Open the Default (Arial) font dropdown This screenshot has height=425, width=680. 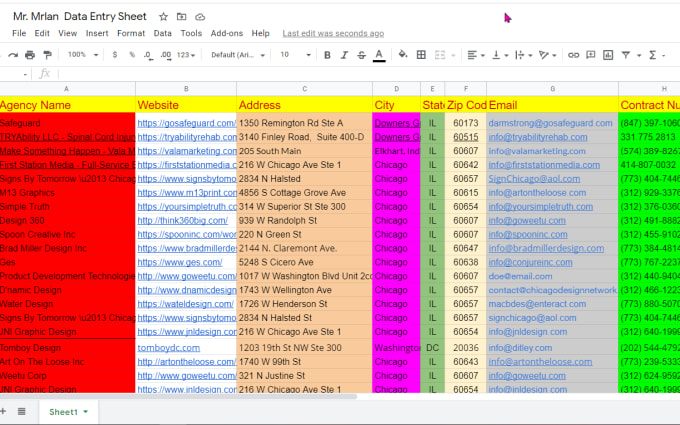click(x=238, y=55)
